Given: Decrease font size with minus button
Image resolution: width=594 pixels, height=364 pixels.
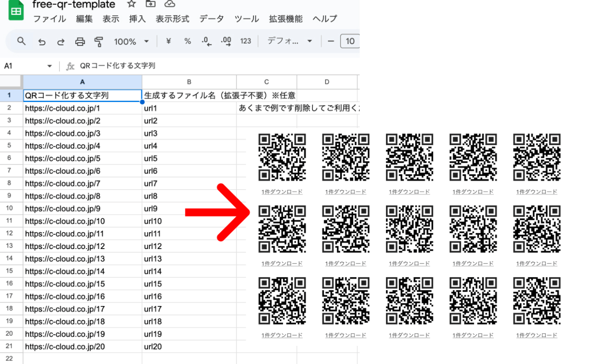Looking at the screenshot, I should coord(331,41).
